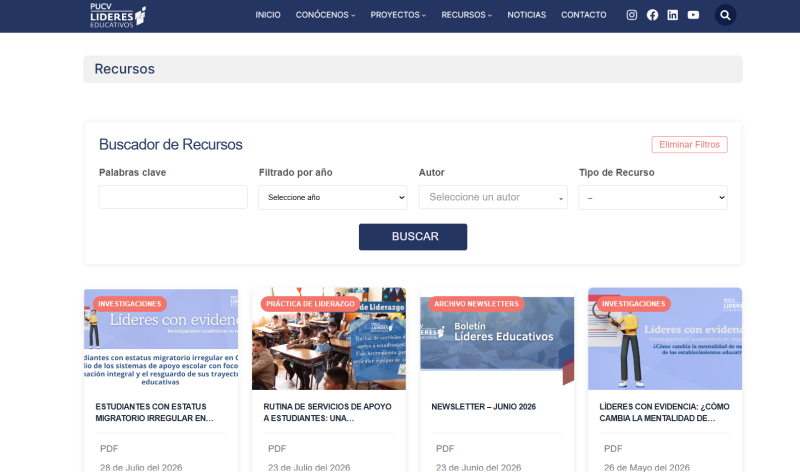Image resolution: width=800 pixels, height=472 pixels.
Task: Open the Seleccione un autor dropdown
Action: coord(493,197)
